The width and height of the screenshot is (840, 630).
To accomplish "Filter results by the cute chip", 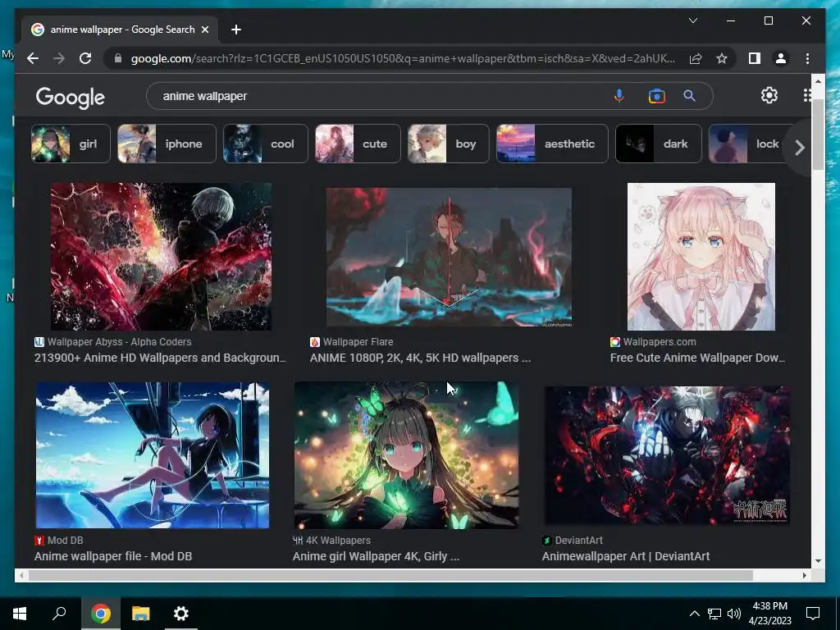I will pos(358,144).
